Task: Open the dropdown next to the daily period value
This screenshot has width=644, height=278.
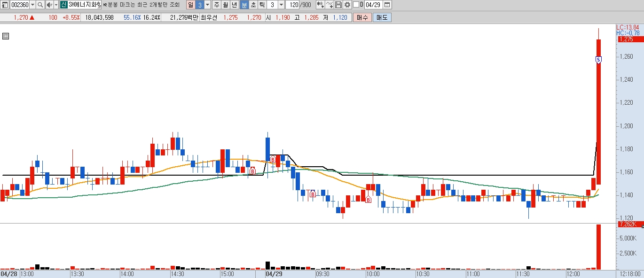Action: point(207,5)
